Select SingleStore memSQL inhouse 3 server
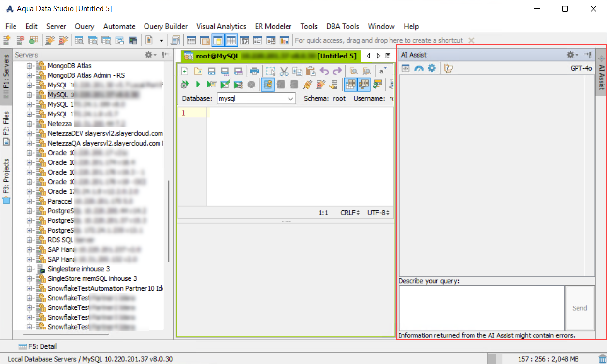The height and width of the screenshot is (364, 607). pyautogui.click(x=92, y=278)
